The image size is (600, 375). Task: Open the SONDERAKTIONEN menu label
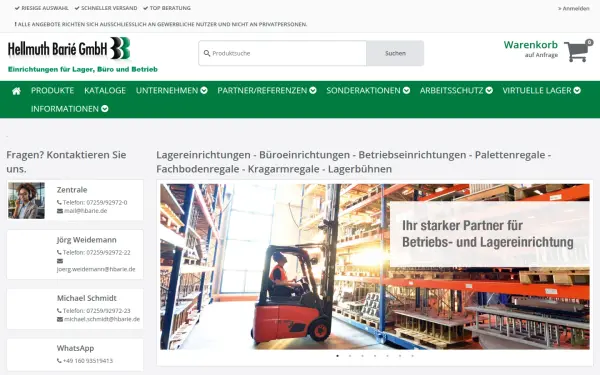click(x=363, y=90)
